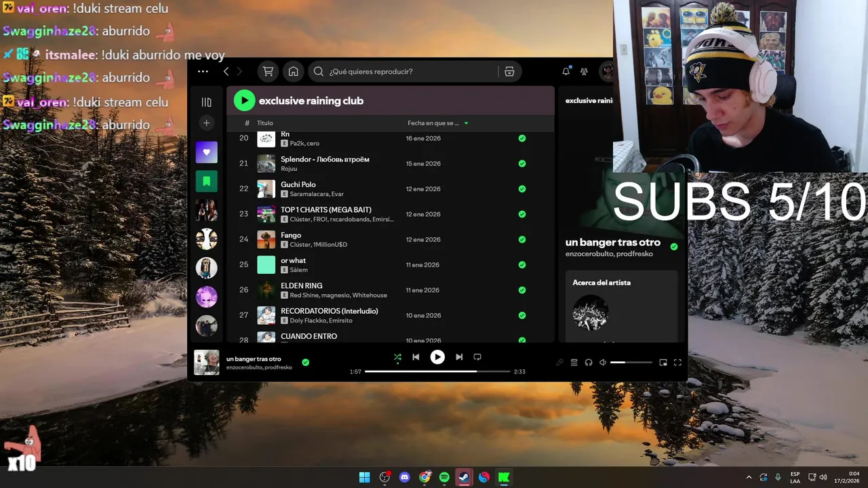Open the 'Acerca del artista' card

tap(621, 306)
